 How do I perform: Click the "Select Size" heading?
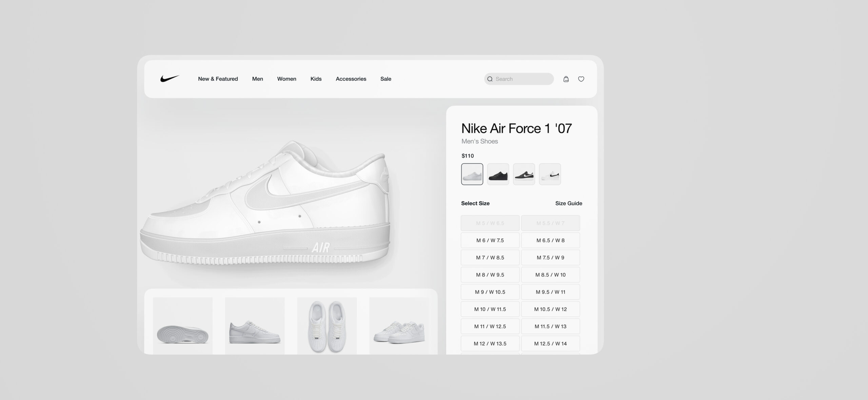(x=475, y=203)
